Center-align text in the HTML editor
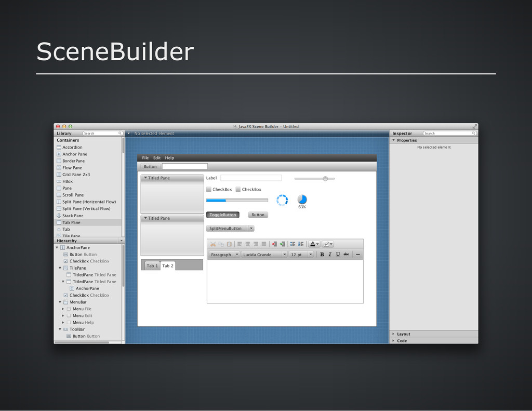Screen dimensions: 532x411 248,244
